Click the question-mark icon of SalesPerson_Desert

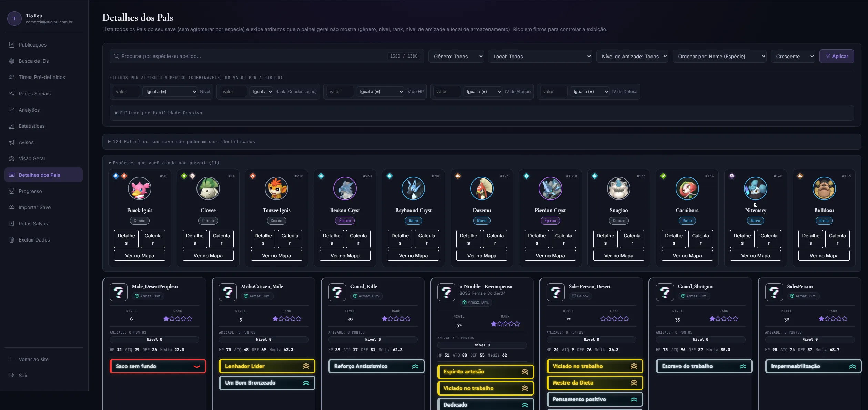coord(555,292)
